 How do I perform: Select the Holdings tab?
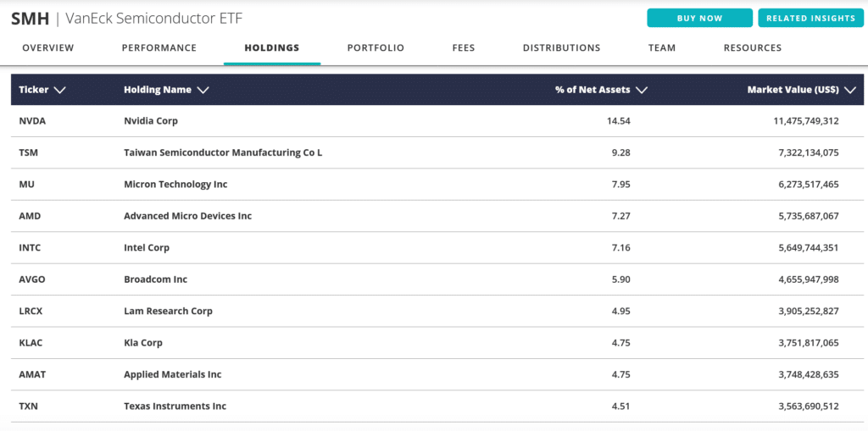tap(272, 48)
